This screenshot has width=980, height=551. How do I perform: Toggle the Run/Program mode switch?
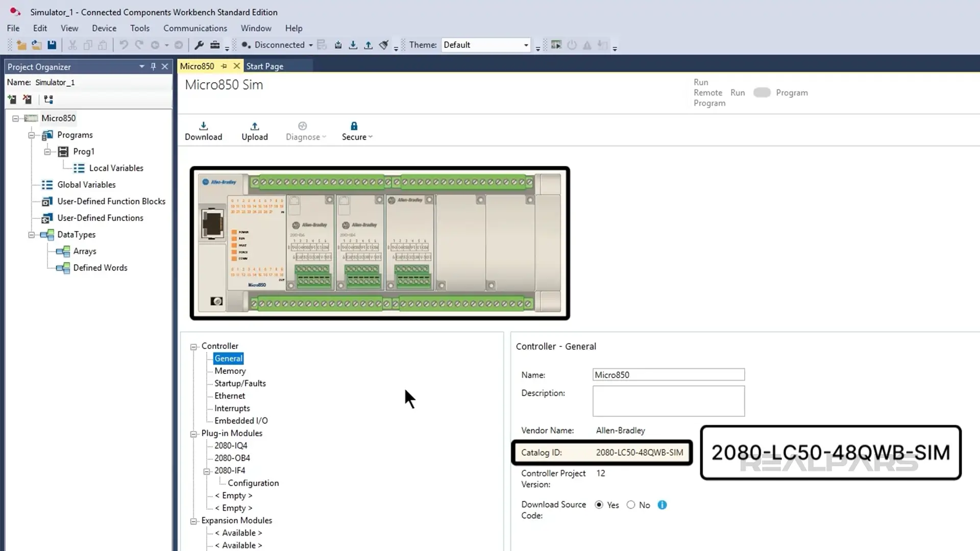pyautogui.click(x=762, y=92)
